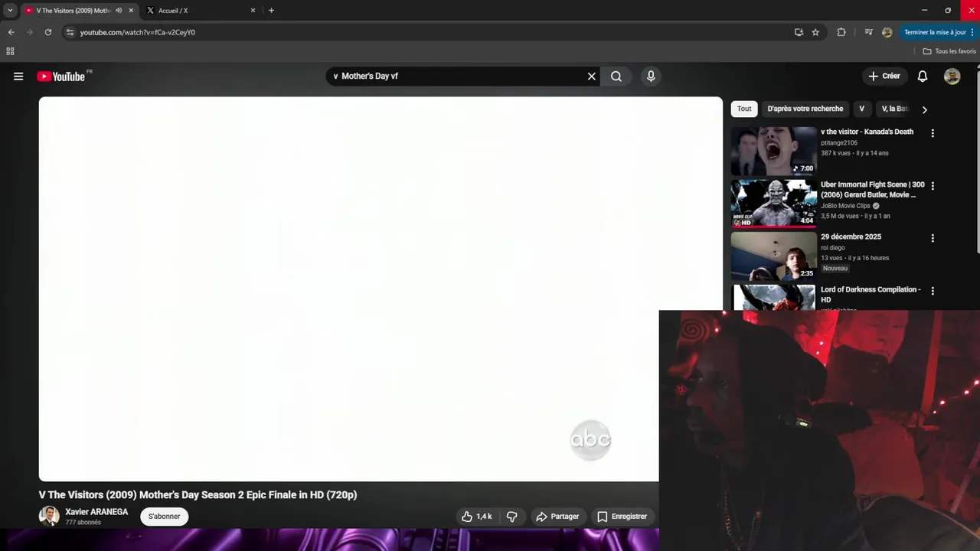
Task: Select D'après votre recherche chip
Action: [x=805, y=109]
